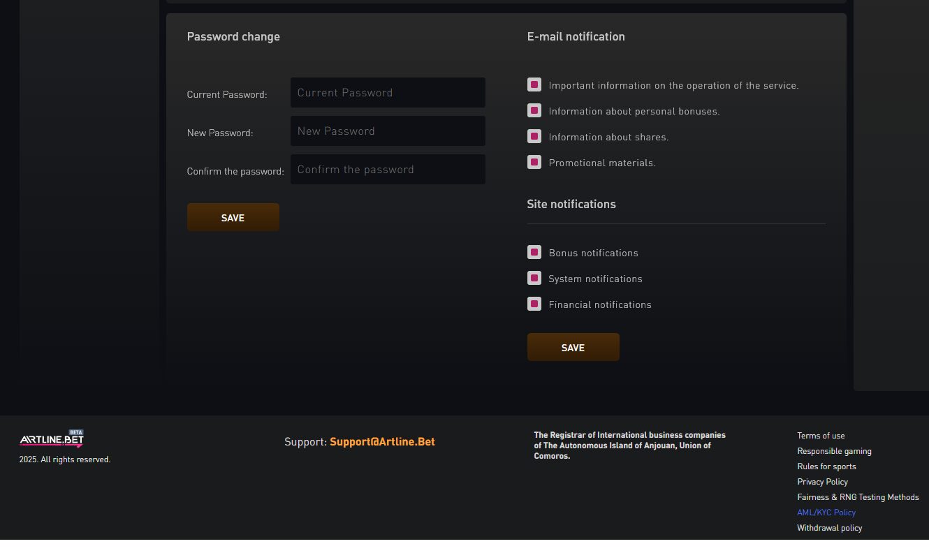Click the Current Password input field
Screen dimensions: 929x560
pos(388,93)
